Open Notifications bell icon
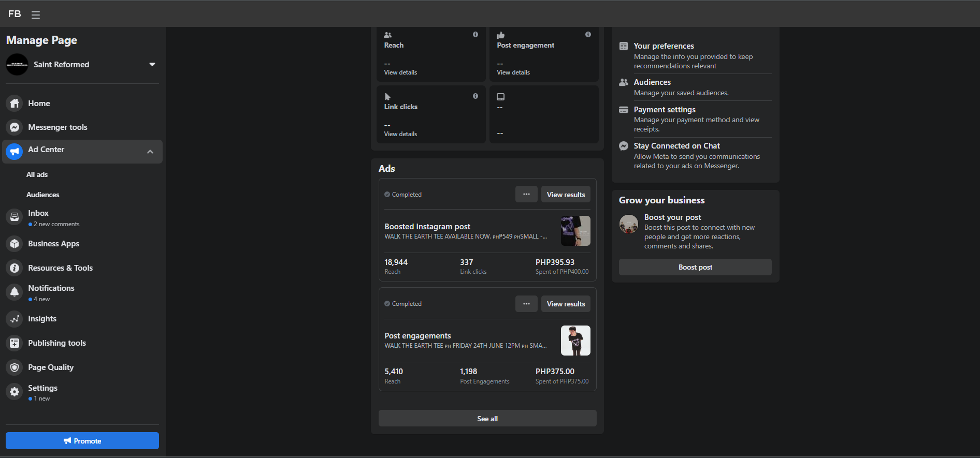980x458 pixels. click(15, 292)
